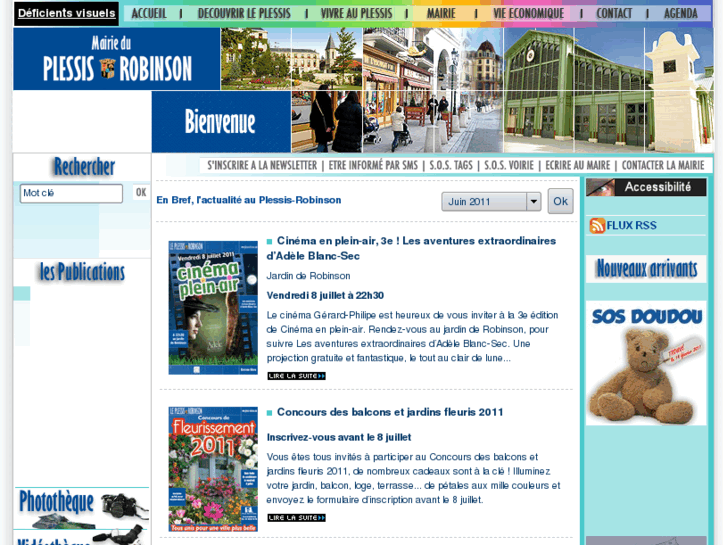Open the month dropdown showing Juin 2011
The width and height of the screenshot is (727, 545).
[491, 202]
